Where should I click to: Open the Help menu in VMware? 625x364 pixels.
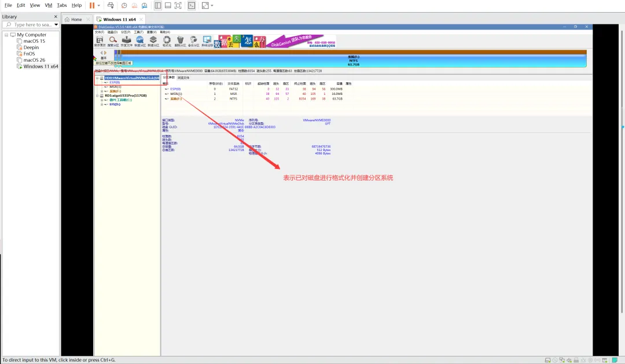click(76, 5)
